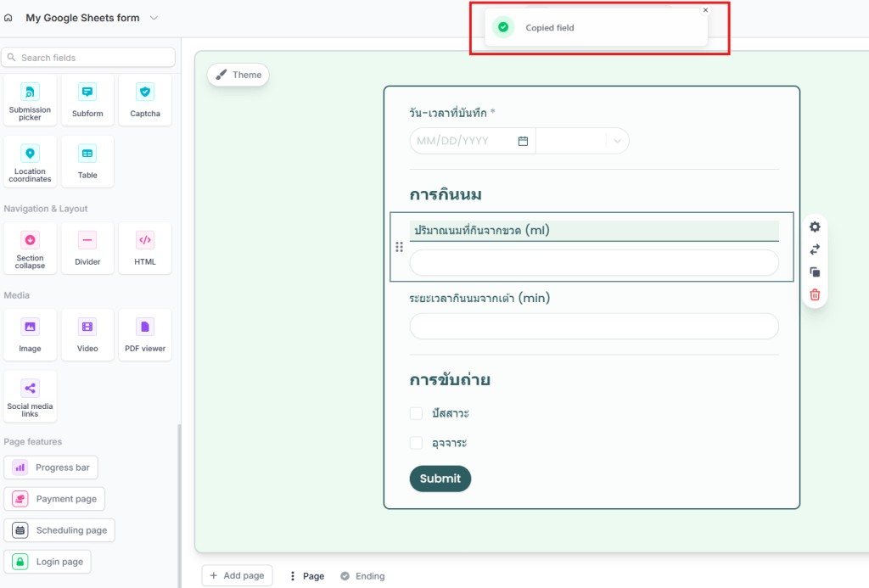The height and width of the screenshot is (588, 869).
Task: Insert a PDF viewer element
Action: (x=145, y=334)
